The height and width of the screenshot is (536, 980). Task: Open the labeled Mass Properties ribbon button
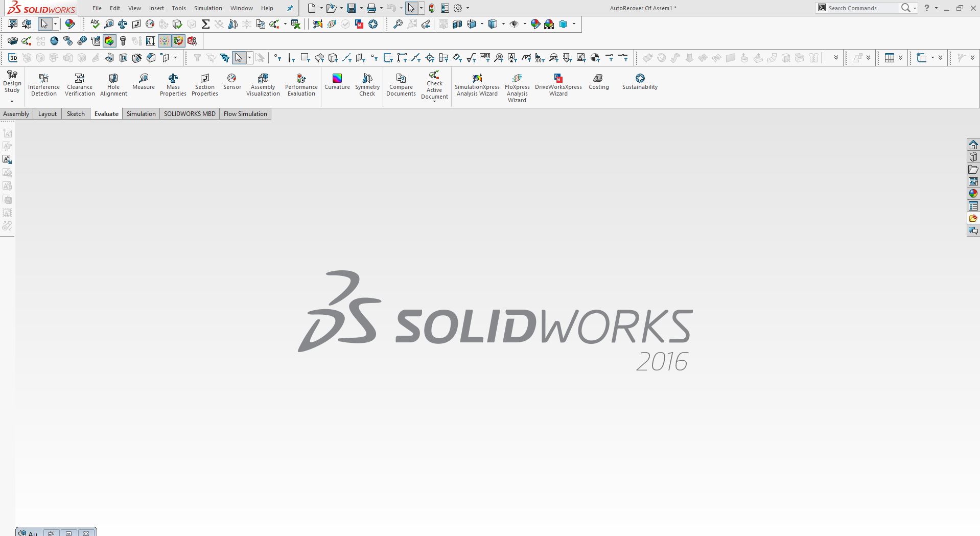tap(173, 85)
